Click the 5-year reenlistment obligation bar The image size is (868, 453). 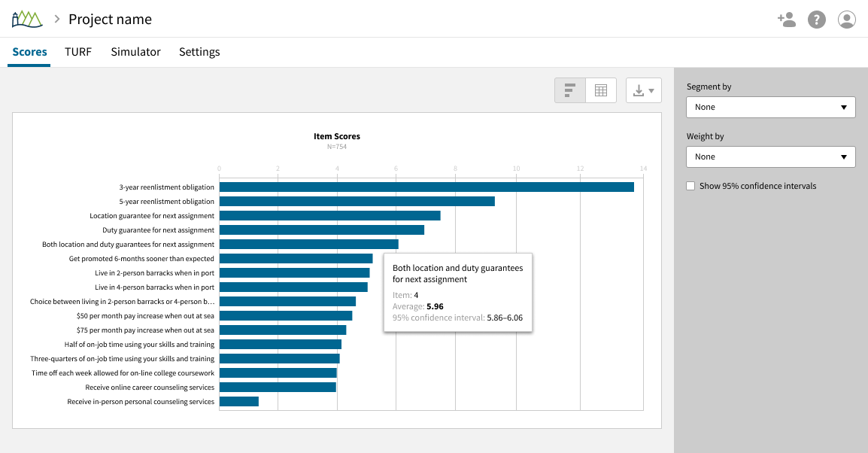click(357, 202)
